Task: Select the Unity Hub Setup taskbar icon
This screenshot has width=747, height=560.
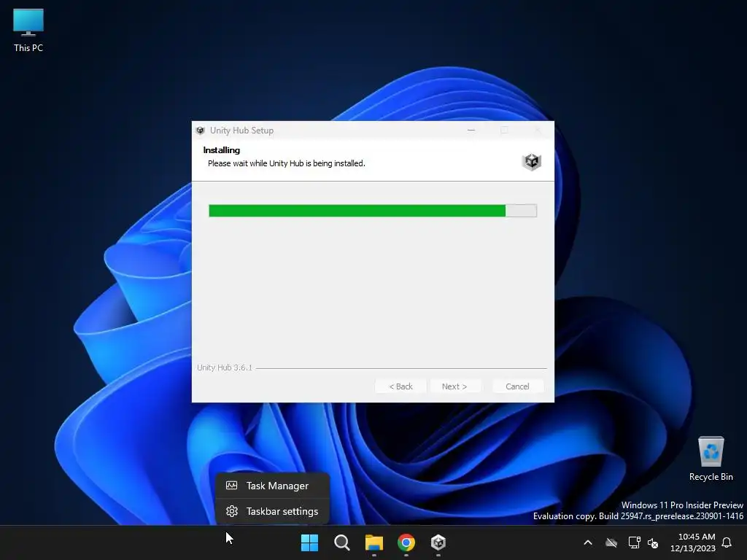Action: 438,542
